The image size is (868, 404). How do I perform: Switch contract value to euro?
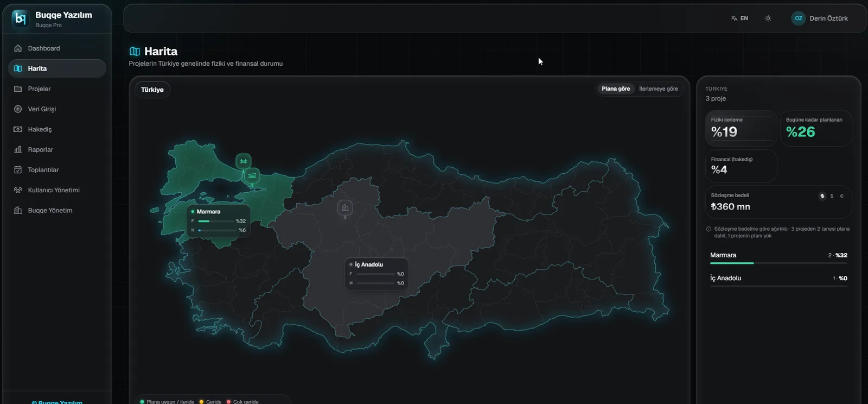841,196
